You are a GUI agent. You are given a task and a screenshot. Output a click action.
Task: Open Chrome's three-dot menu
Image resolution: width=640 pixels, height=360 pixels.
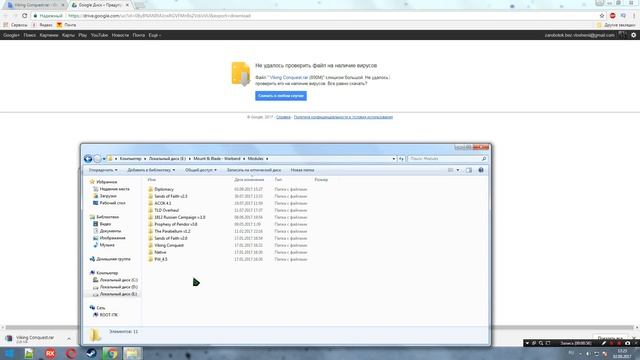pyautogui.click(x=634, y=16)
